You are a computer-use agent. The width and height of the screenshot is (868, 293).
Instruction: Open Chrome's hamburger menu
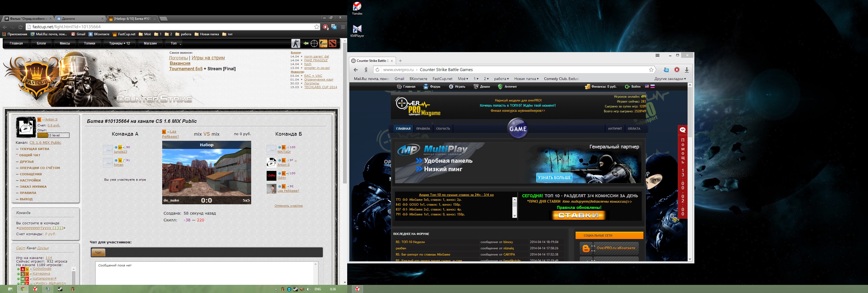343,27
